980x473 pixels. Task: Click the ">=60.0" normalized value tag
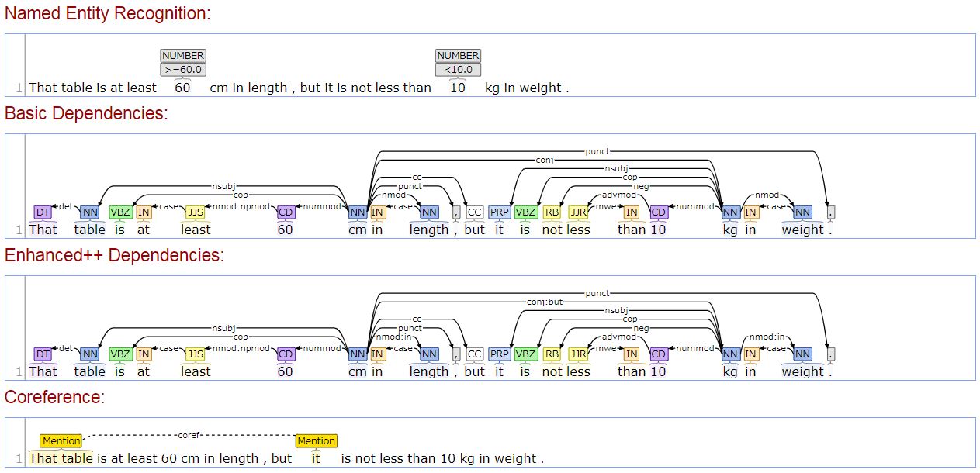point(182,70)
